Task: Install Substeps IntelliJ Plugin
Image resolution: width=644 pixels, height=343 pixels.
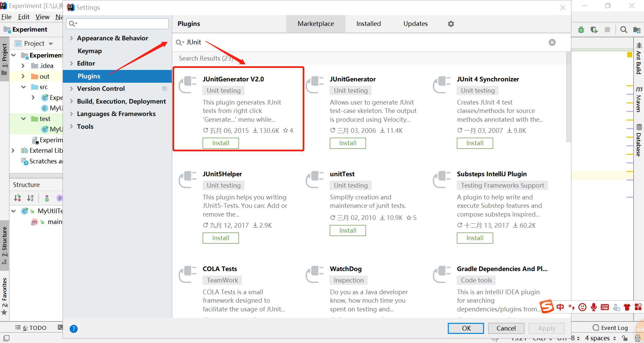Action: click(x=475, y=238)
